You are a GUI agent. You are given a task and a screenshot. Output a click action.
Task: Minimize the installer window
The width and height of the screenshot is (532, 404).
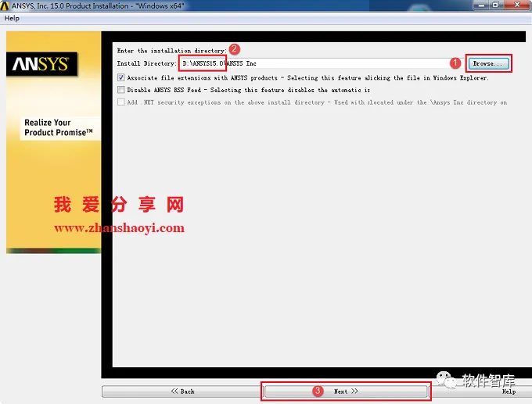click(481, 5)
